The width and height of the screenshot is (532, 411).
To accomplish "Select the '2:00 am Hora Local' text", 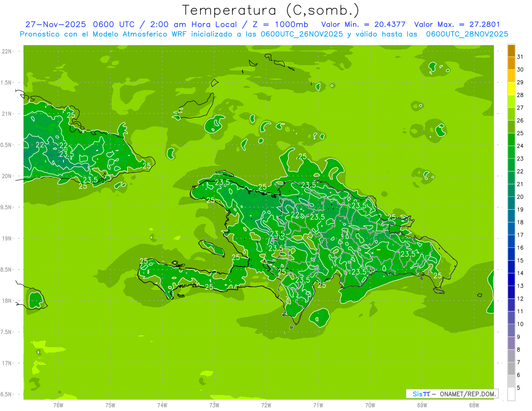I will (x=194, y=24).
